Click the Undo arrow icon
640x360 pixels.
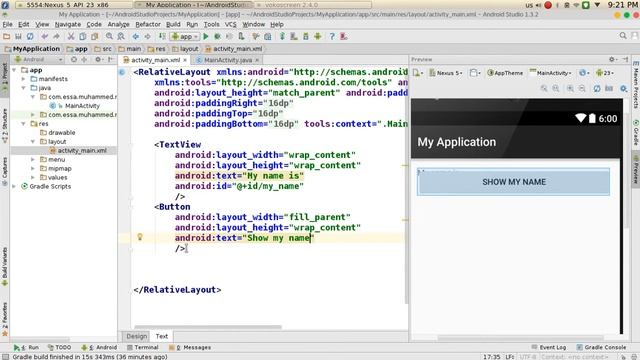pos(44,36)
